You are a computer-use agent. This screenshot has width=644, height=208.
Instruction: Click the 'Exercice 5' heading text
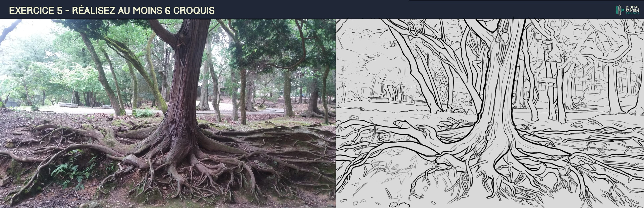click(x=36, y=10)
